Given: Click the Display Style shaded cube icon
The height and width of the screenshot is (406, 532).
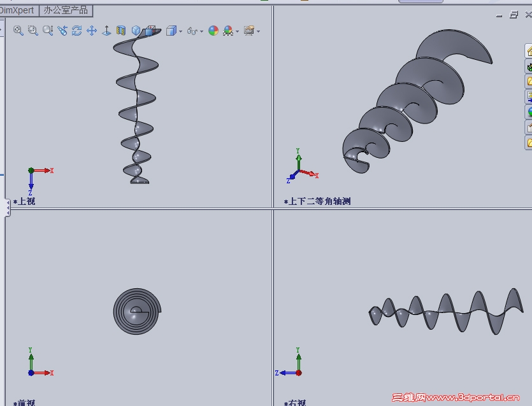Looking at the screenshot, I should tap(171, 31).
